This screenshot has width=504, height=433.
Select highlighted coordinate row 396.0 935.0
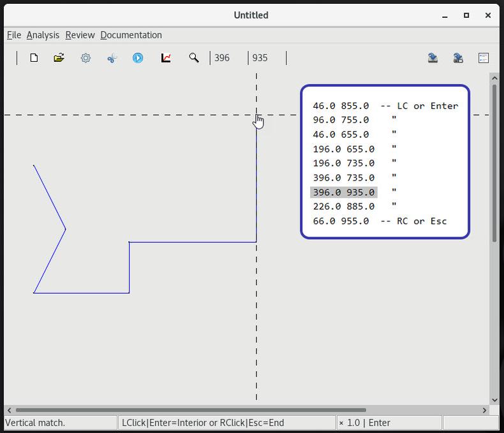(x=344, y=192)
